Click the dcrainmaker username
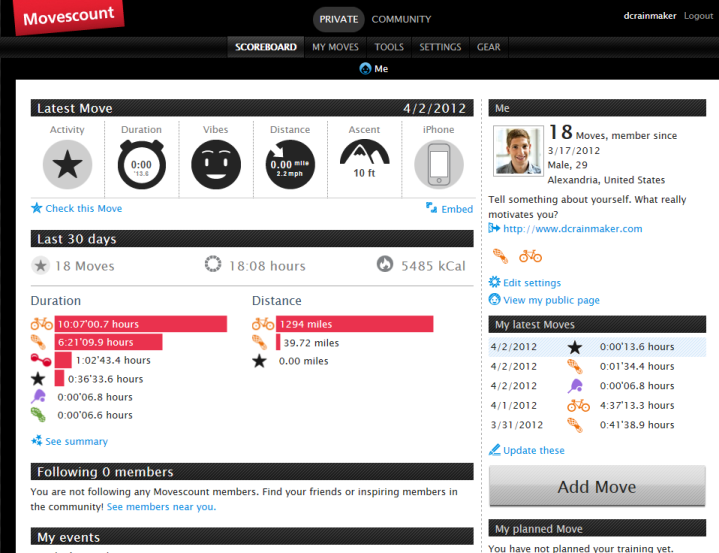719x553 pixels. tap(649, 16)
